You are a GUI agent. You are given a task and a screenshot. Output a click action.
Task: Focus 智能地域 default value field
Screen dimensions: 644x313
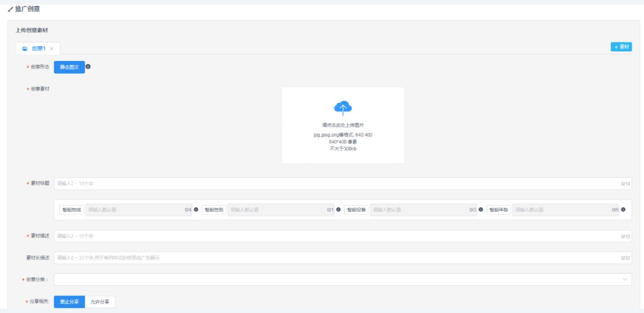[x=139, y=210]
